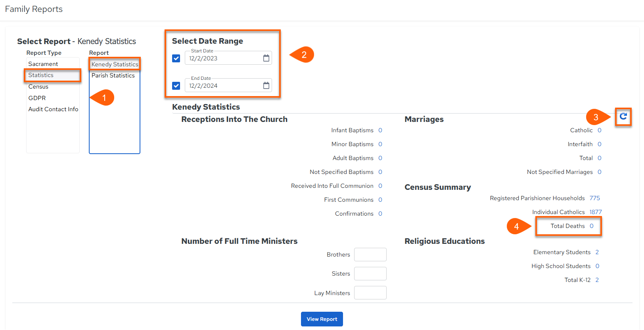Open Registered Parishioner Households count 775

(x=594, y=198)
